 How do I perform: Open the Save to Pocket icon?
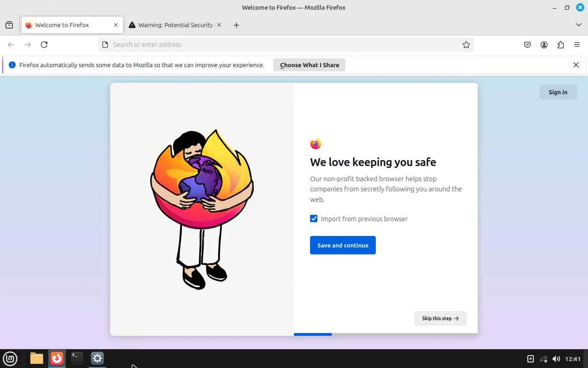(527, 45)
